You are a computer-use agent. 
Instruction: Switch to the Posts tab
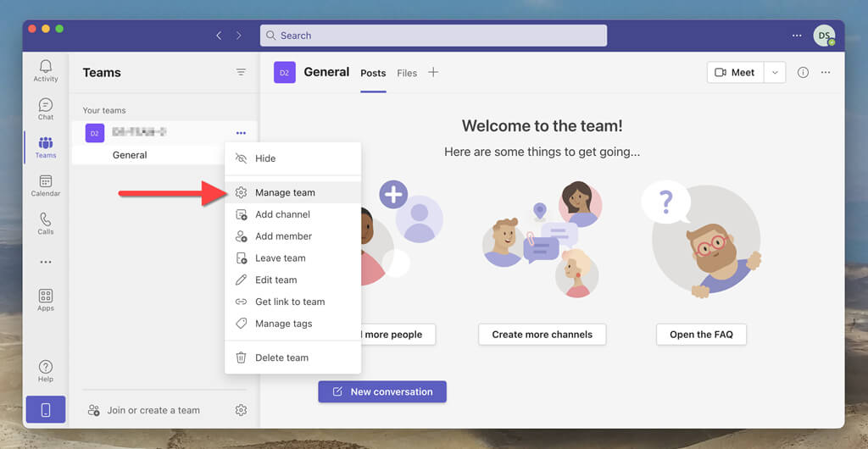(x=373, y=73)
